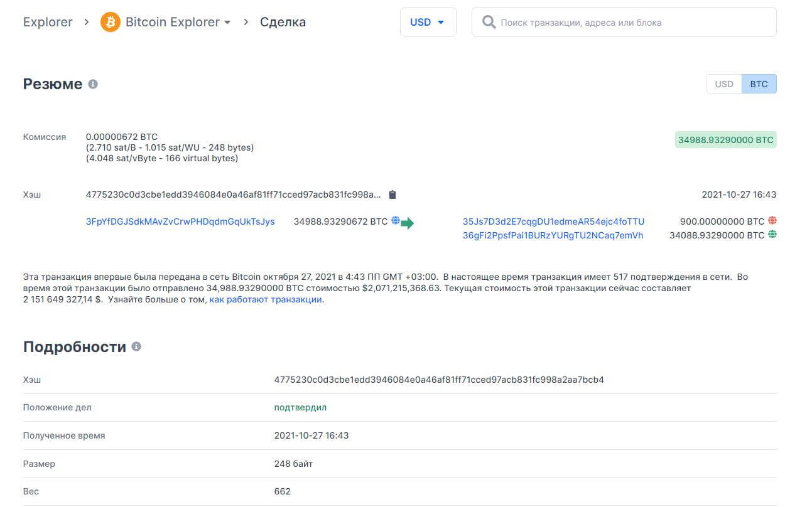This screenshot has height=507, width=812.
Task: Click the info icon beside Подробности
Action: pos(136,346)
